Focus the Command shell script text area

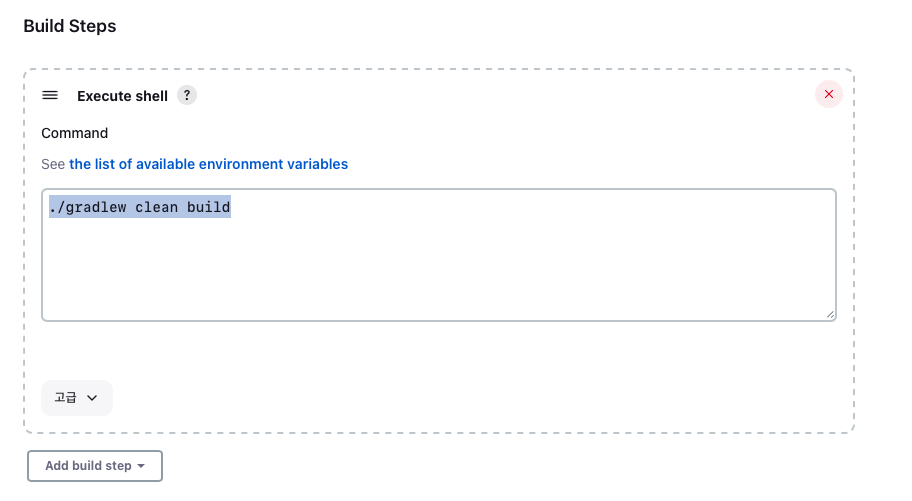coord(439,255)
